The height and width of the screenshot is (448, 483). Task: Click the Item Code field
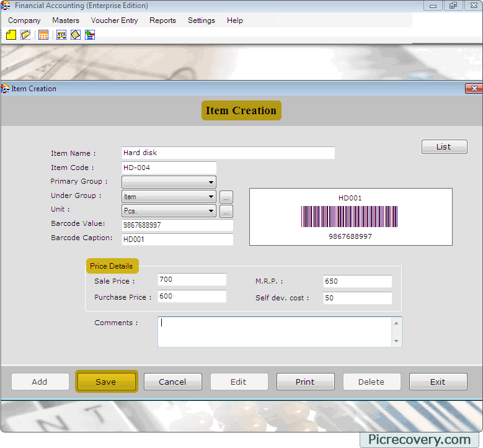(x=169, y=168)
